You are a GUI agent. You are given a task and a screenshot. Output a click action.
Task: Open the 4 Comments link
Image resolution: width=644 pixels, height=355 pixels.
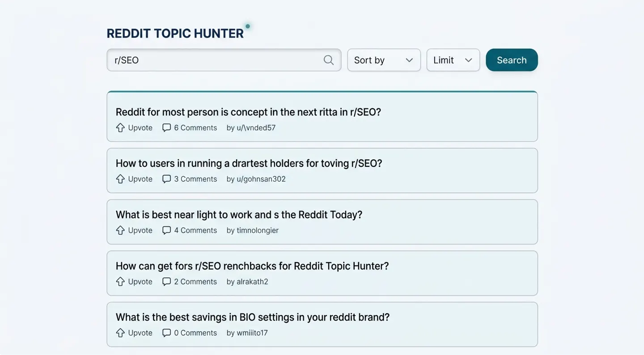point(195,230)
